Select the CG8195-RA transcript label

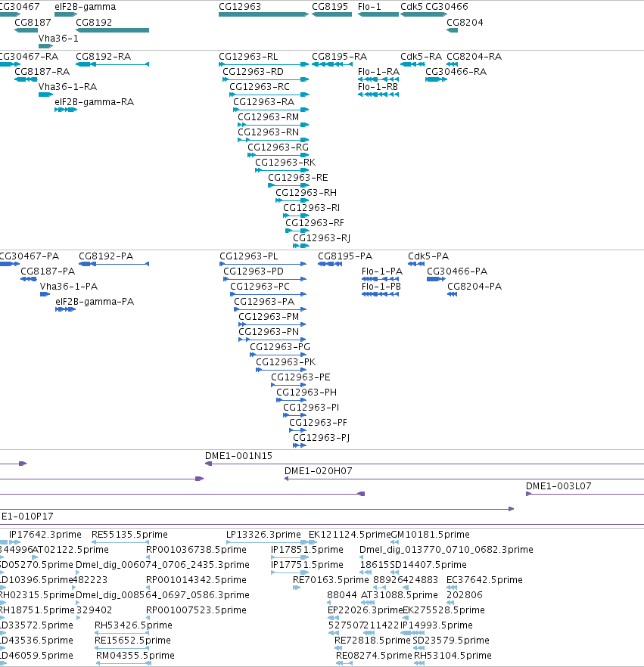339,57
